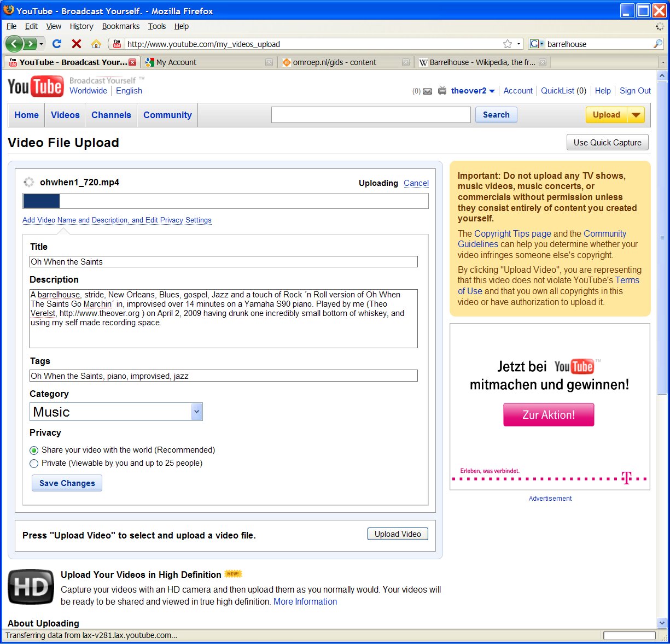This screenshot has height=644, width=670.
Task: Click the Worldwide location link
Action: (x=88, y=91)
